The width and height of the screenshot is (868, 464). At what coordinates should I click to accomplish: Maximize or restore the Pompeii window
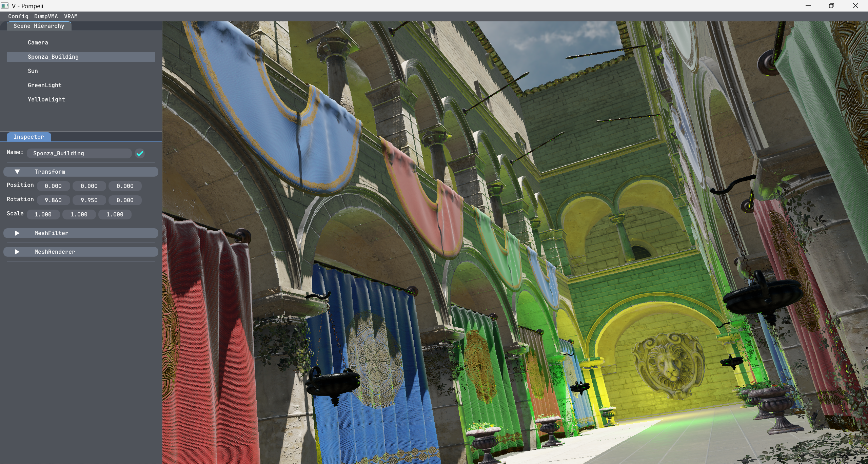tap(831, 6)
